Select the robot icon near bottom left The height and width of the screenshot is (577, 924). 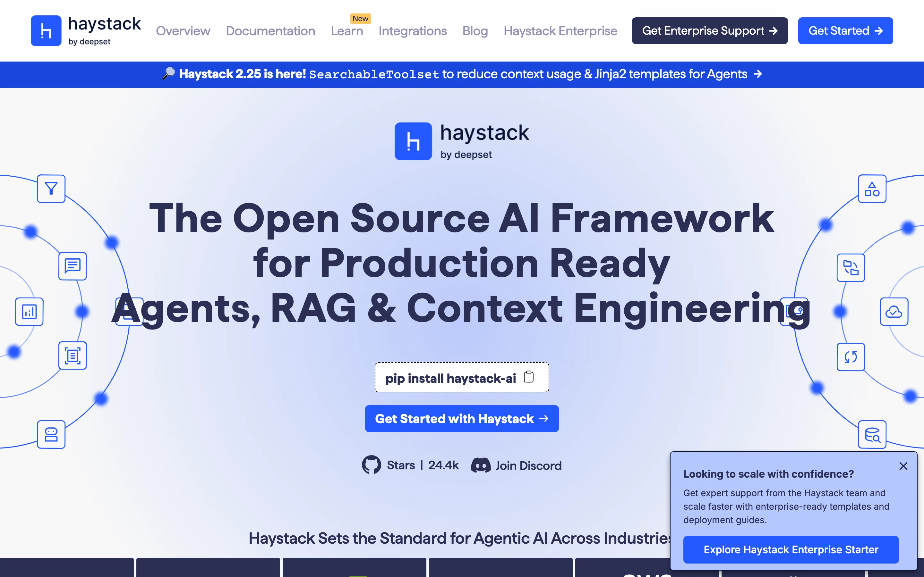coord(51,434)
